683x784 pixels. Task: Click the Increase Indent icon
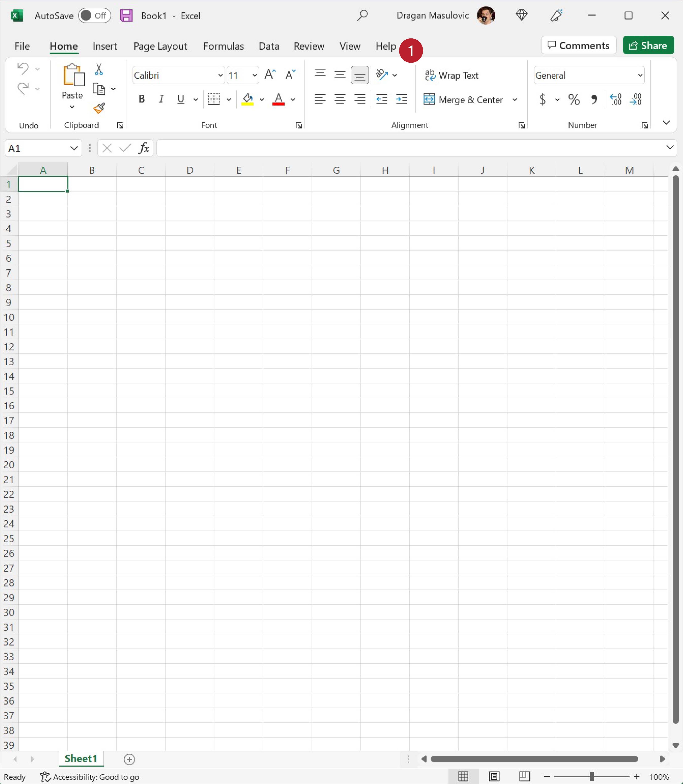click(x=401, y=99)
